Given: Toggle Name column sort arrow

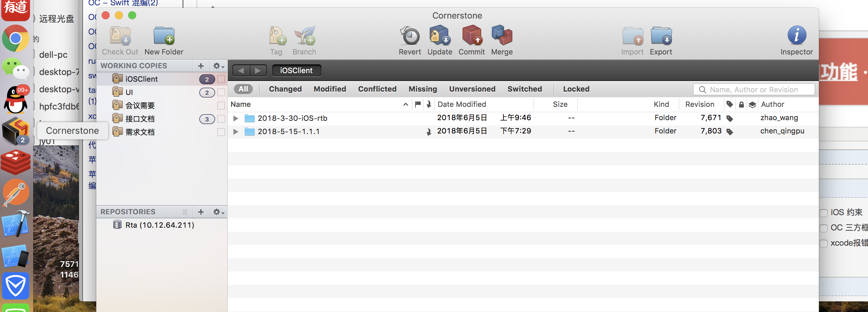Looking at the screenshot, I should pos(406,105).
